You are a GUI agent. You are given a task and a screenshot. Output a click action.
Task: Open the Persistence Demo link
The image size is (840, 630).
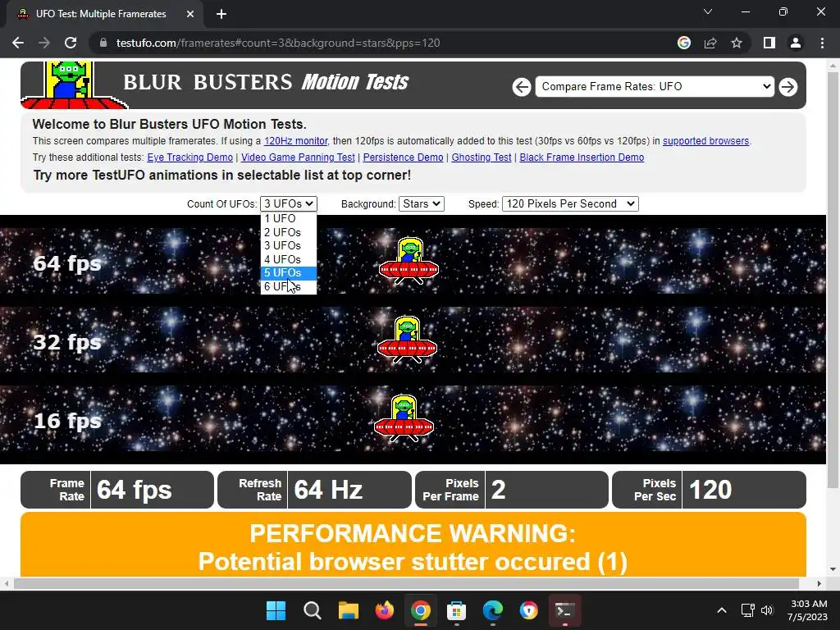point(403,157)
